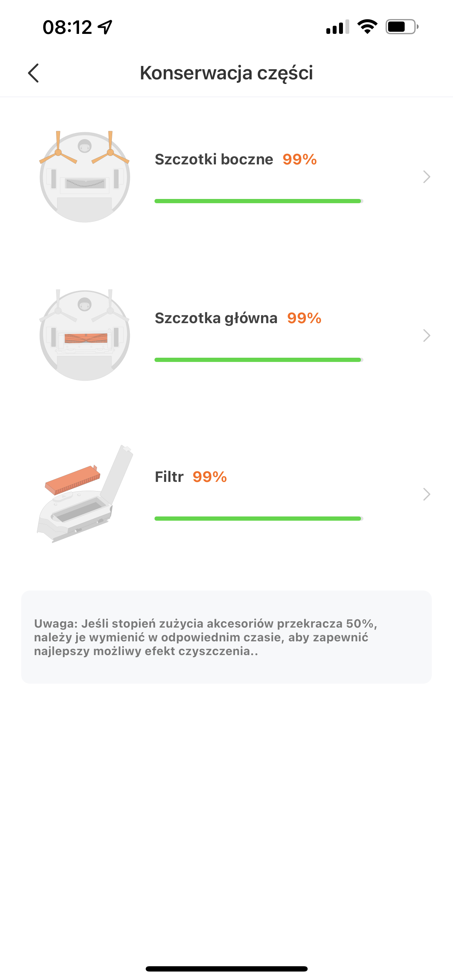The image size is (453, 980).
Task: Expand the Filtr row chevron
Action: (x=427, y=494)
